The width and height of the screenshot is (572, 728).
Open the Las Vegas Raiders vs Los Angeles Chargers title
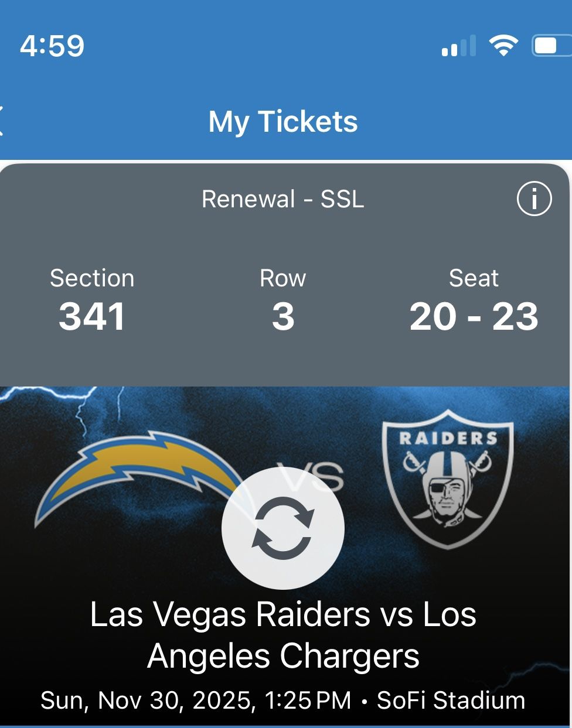pos(283,635)
